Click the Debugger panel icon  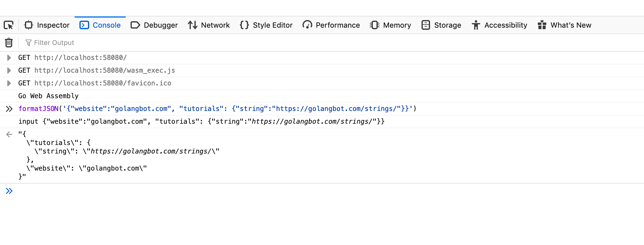(135, 25)
